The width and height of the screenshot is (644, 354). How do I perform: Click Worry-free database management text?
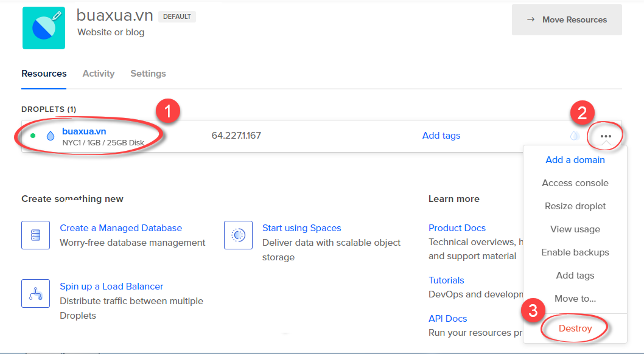[133, 243]
